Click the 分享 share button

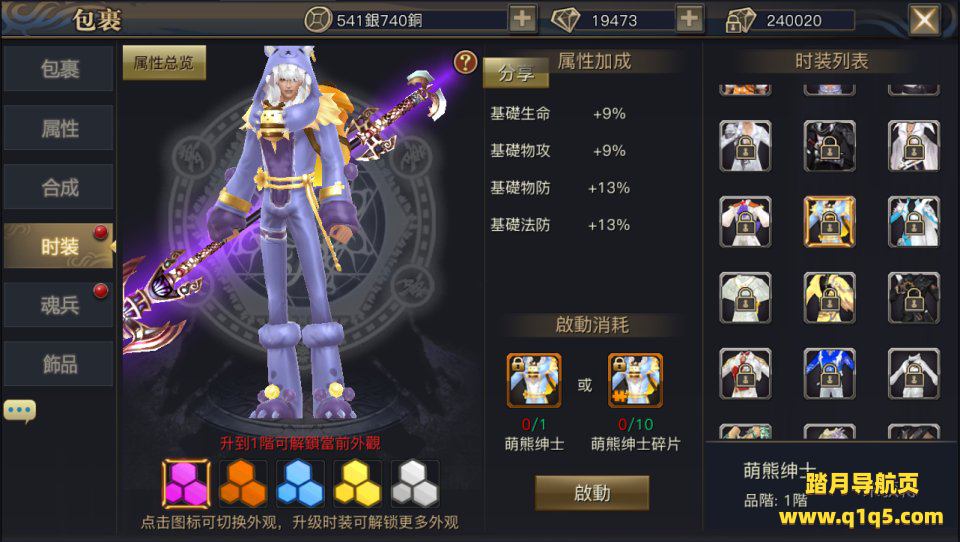[516, 73]
